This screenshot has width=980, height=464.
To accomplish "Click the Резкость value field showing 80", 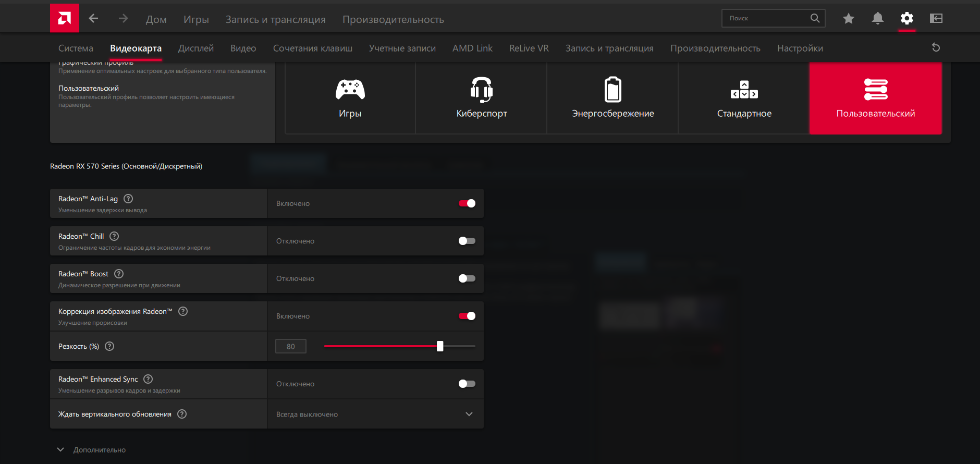I will tap(291, 346).
